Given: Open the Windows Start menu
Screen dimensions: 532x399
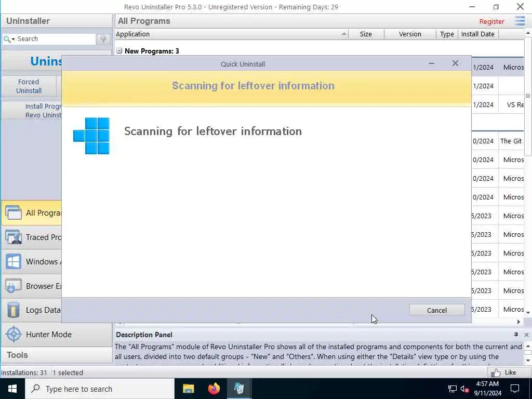Looking at the screenshot, I should pos(12,389).
